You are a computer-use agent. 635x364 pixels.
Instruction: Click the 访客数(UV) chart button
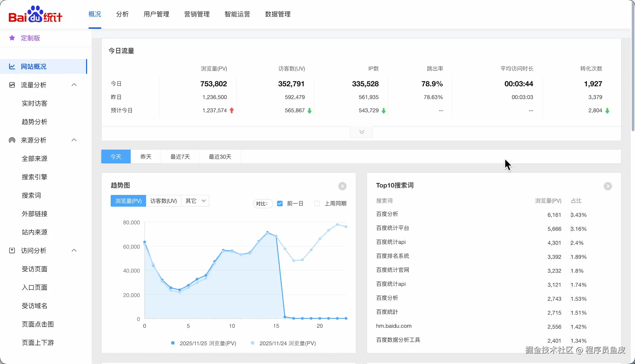point(164,201)
